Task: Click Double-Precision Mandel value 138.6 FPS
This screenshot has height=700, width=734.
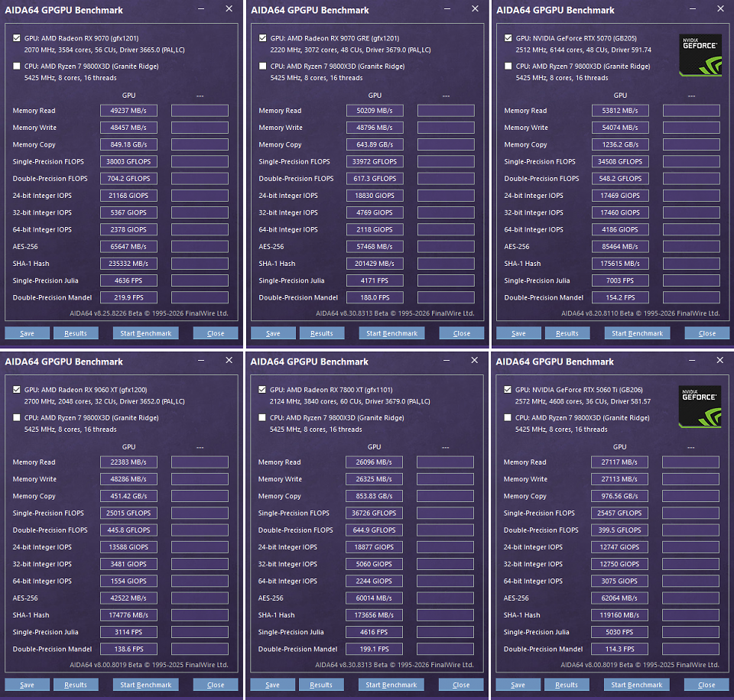Action: (x=128, y=649)
